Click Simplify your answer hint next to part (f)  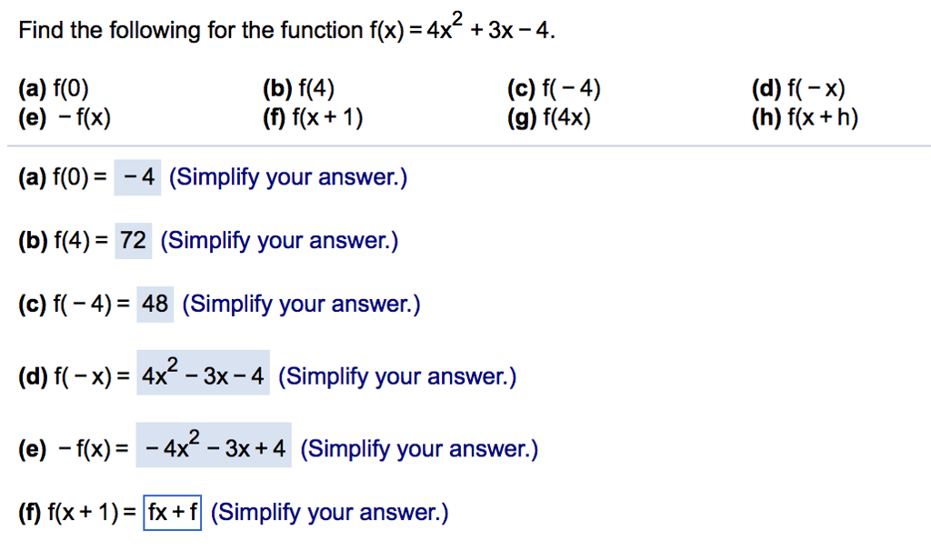329,512
